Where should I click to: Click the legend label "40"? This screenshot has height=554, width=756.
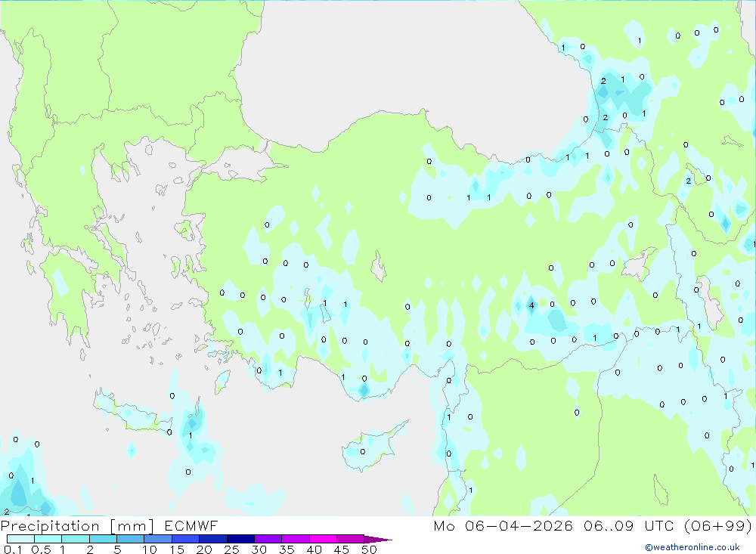[x=314, y=549]
